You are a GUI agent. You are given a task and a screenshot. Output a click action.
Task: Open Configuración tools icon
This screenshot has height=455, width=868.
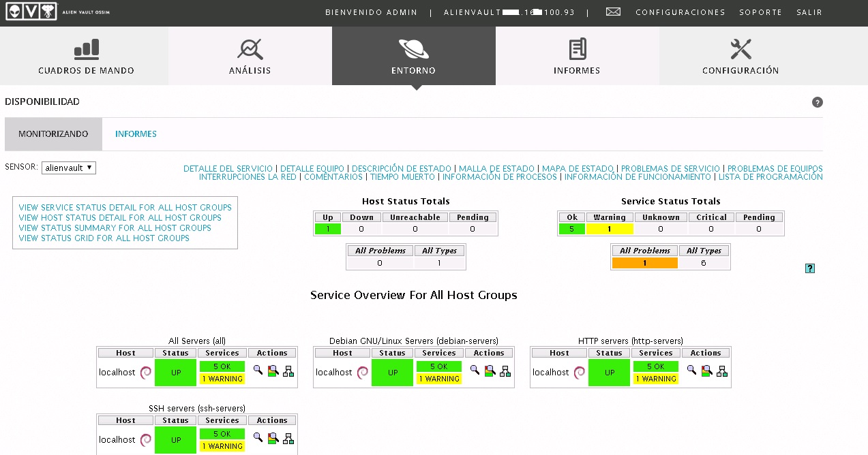pyautogui.click(x=740, y=49)
